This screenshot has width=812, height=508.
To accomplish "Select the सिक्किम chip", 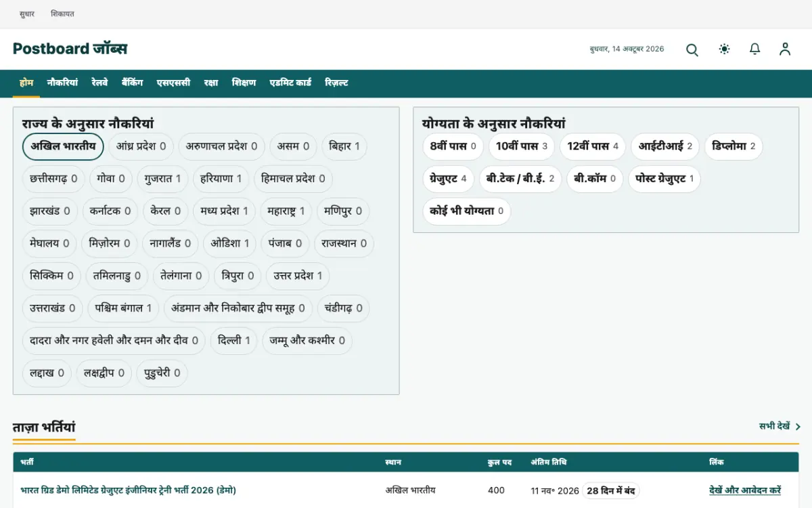I will coord(52,276).
